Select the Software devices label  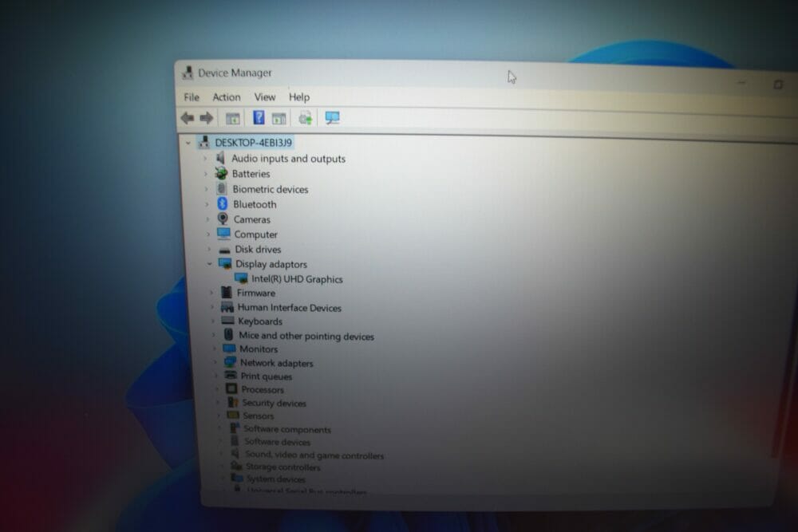coord(278,442)
